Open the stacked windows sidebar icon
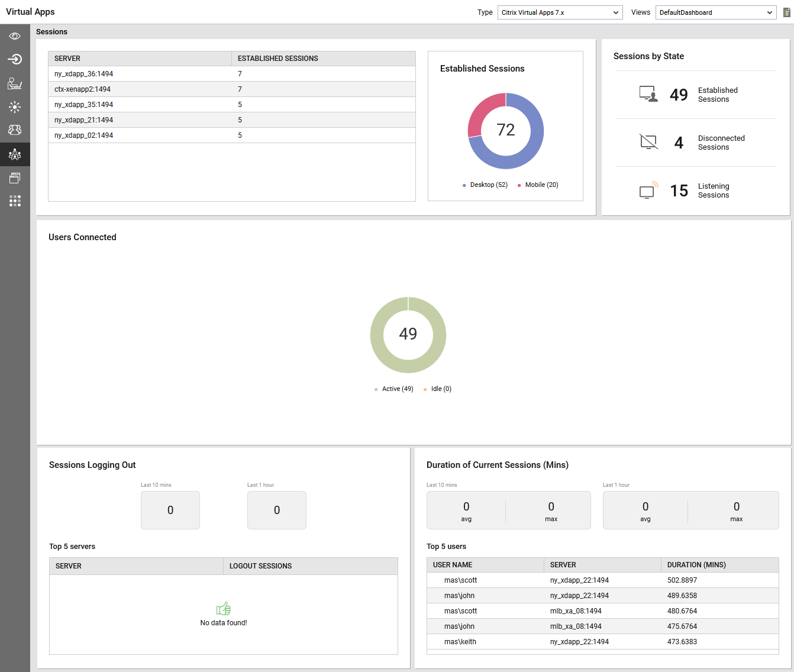This screenshot has width=794, height=672. pos(15,177)
